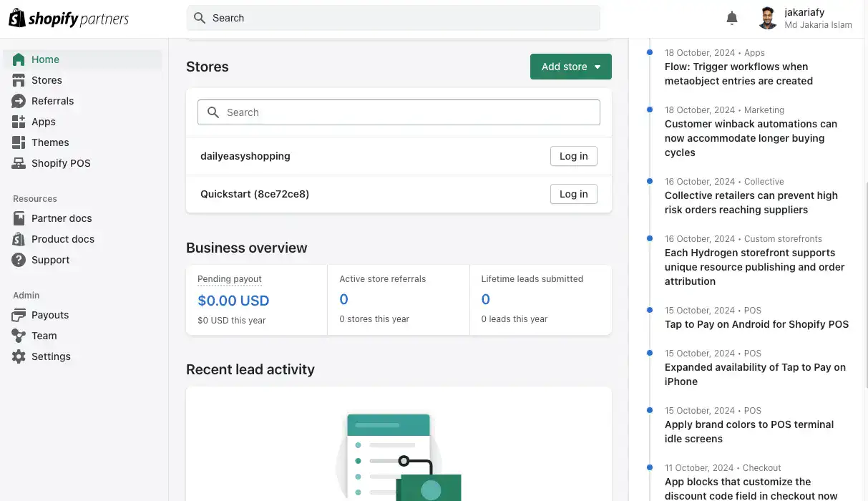Go to Home in sidebar

click(x=82, y=59)
